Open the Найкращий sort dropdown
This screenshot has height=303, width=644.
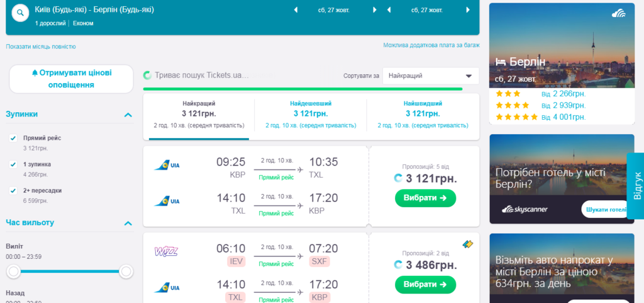(430, 76)
